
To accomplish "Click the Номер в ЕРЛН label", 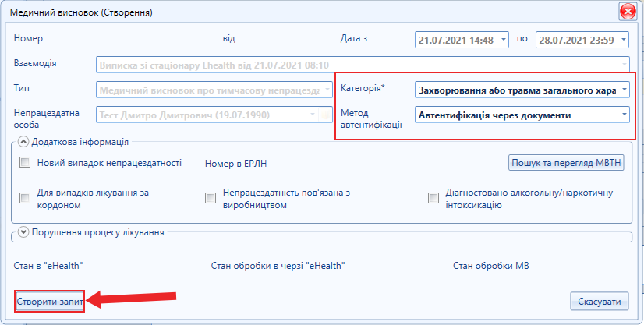I will [235, 164].
